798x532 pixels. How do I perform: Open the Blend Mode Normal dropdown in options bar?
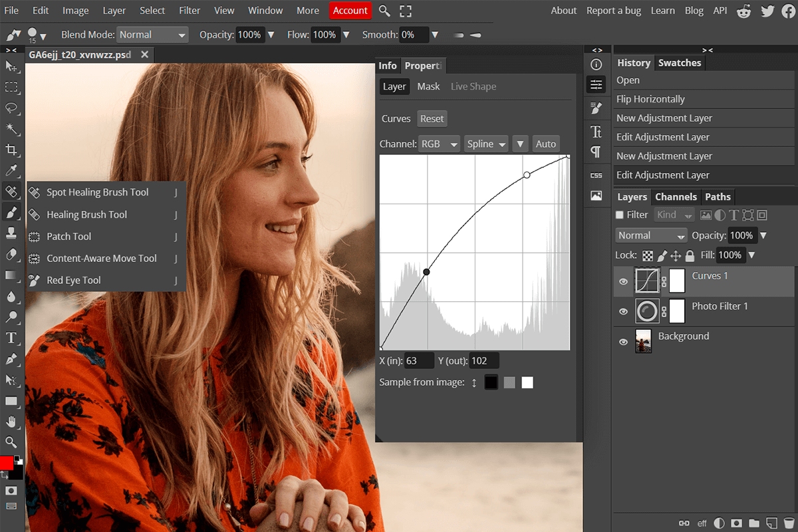pos(152,35)
